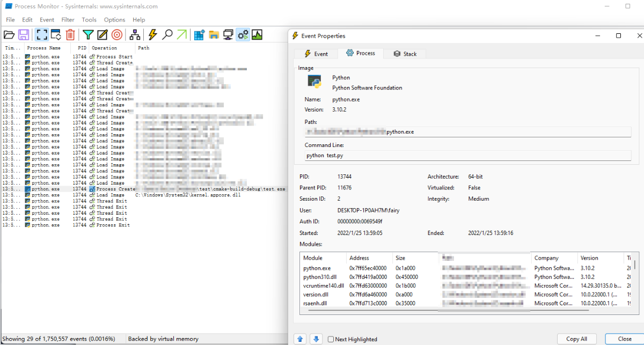Click the Size column header in Modules list

coord(415,258)
